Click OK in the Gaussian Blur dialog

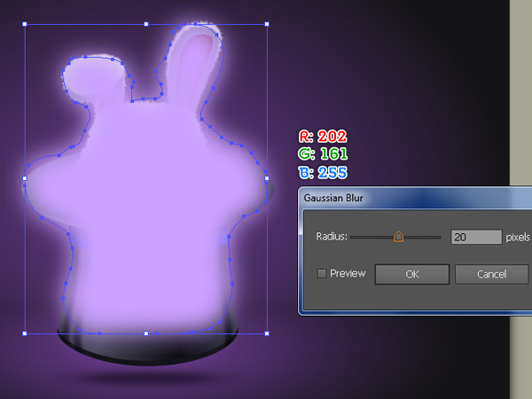pos(412,274)
